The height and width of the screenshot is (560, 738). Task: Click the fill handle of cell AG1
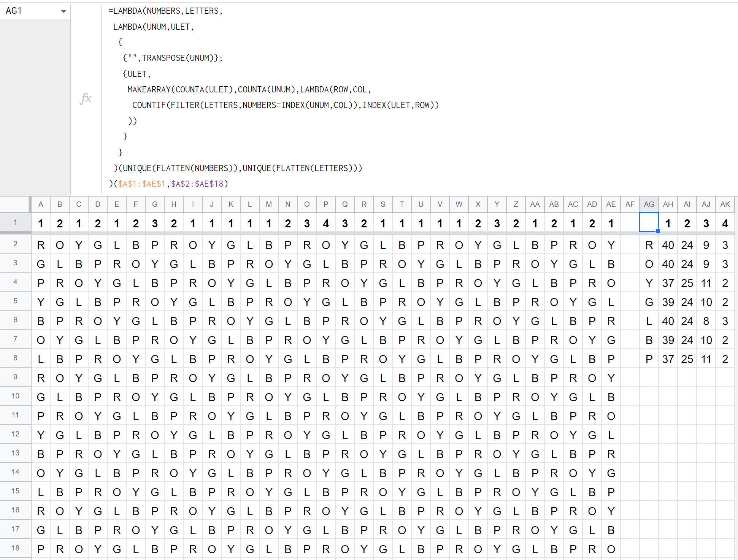(658, 231)
